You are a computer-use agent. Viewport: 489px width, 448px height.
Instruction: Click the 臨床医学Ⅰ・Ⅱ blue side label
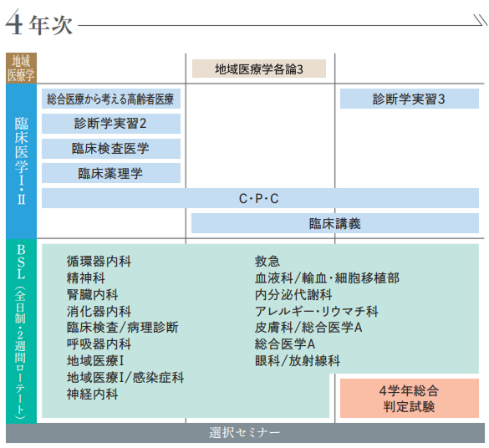tap(21, 160)
